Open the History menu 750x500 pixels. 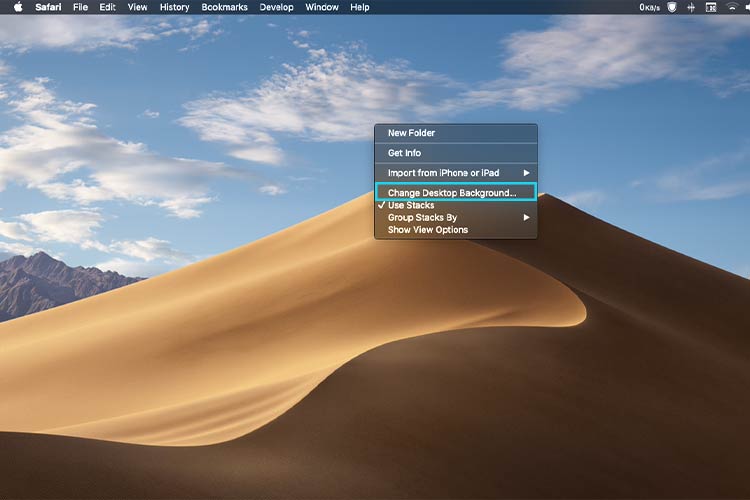click(x=174, y=7)
